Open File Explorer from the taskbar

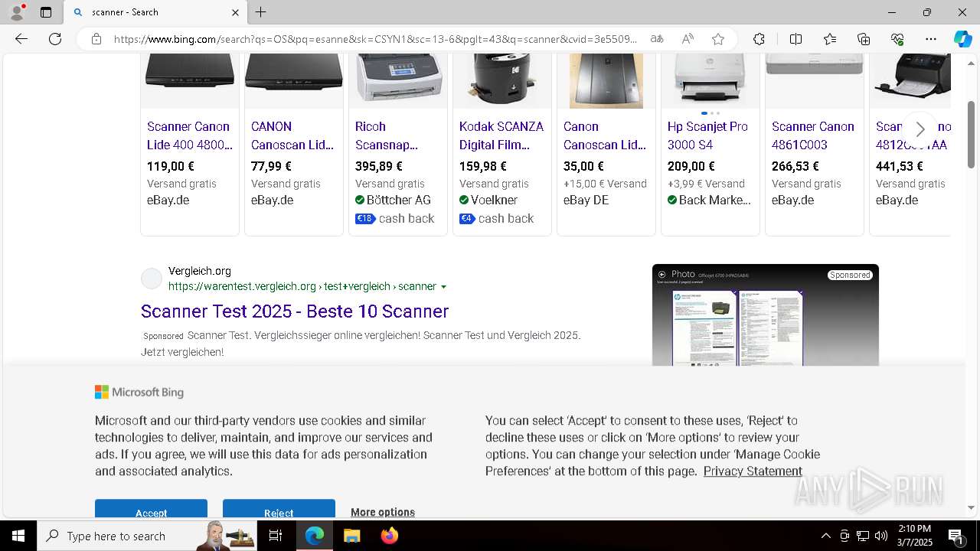[x=351, y=536]
